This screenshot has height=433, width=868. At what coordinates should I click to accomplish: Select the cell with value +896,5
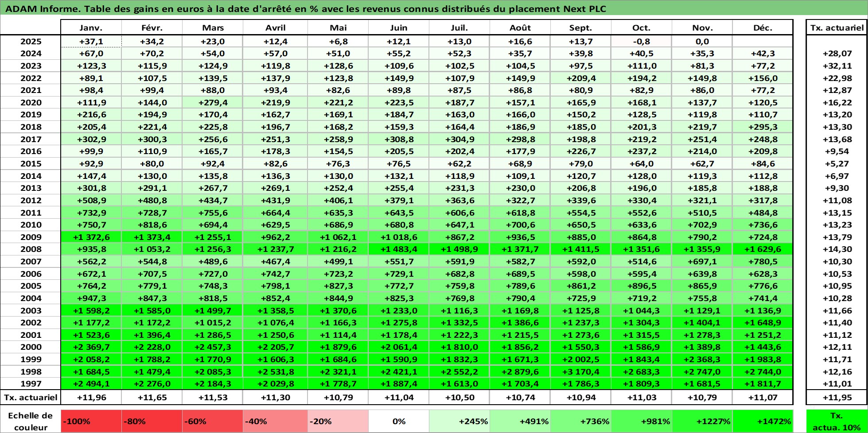point(641,286)
